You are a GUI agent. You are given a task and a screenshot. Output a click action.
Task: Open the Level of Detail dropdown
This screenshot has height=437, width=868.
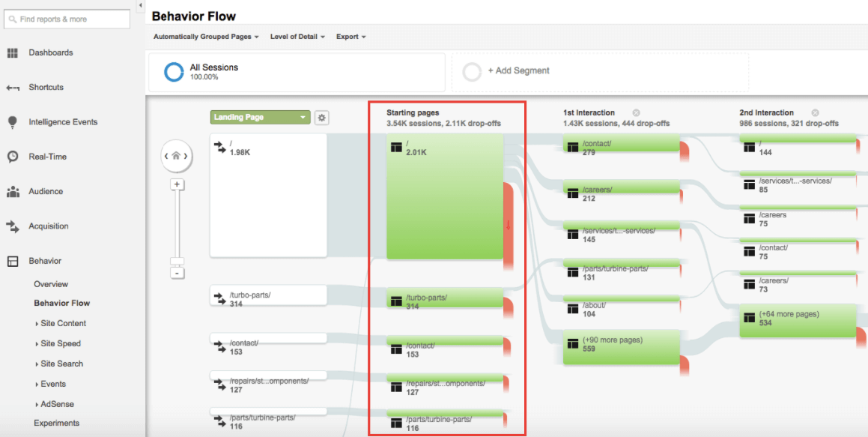pyautogui.click(x=297, y=37)
